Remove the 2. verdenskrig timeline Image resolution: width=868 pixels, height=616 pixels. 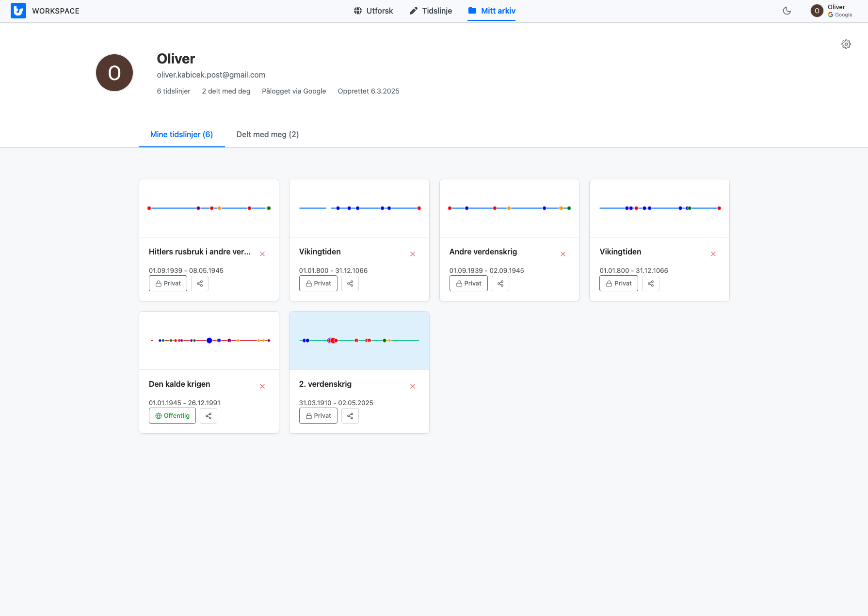[412, 386]
